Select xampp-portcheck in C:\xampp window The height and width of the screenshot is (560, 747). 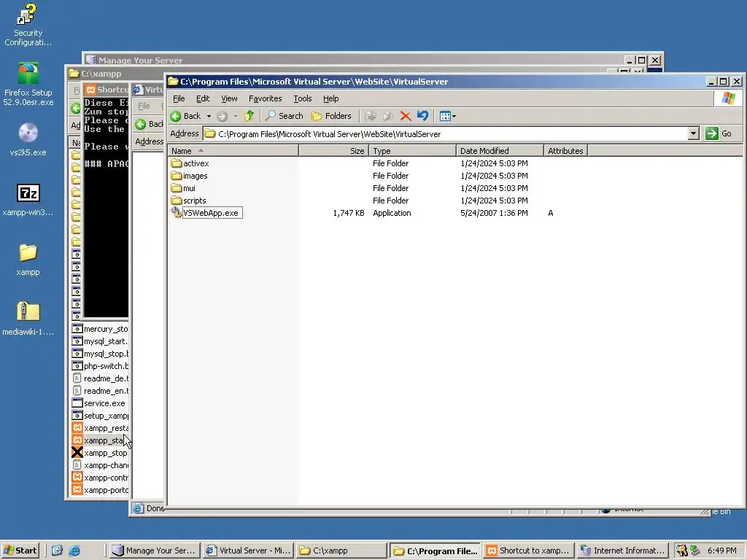pos(99,490)
